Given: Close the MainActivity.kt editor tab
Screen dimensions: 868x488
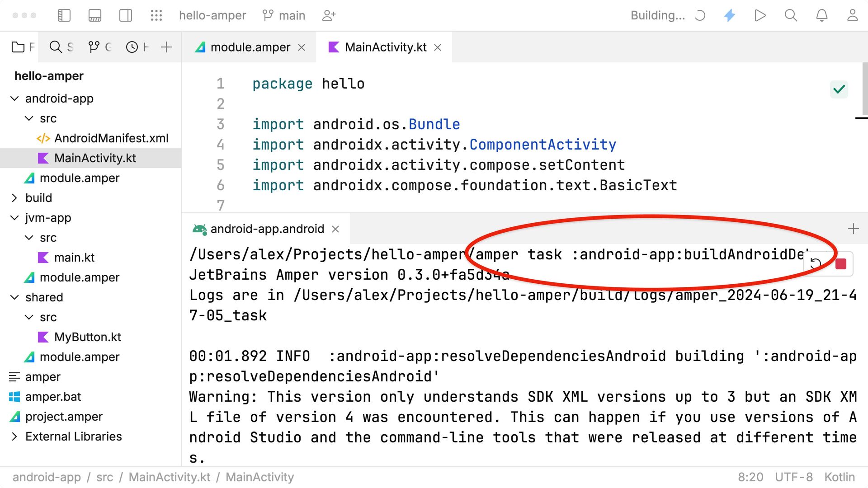Looking at the screenshot, I should tap(438, 47).
